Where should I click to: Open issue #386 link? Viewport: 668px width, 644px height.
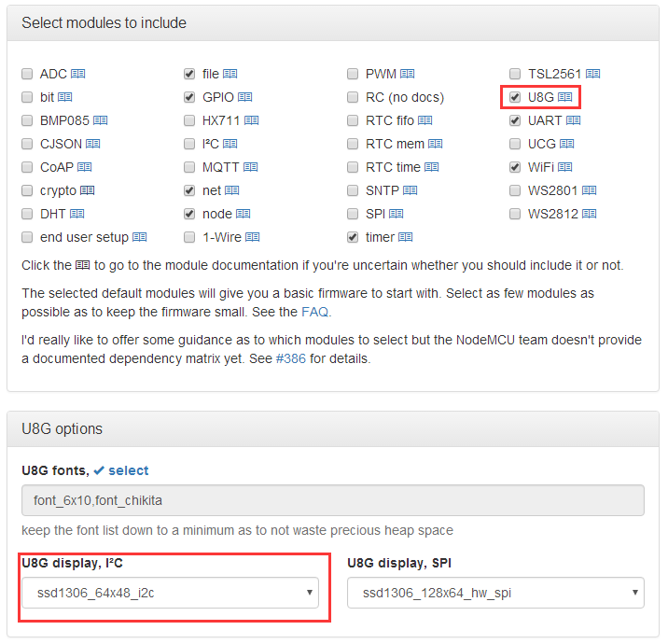(290, 359)
